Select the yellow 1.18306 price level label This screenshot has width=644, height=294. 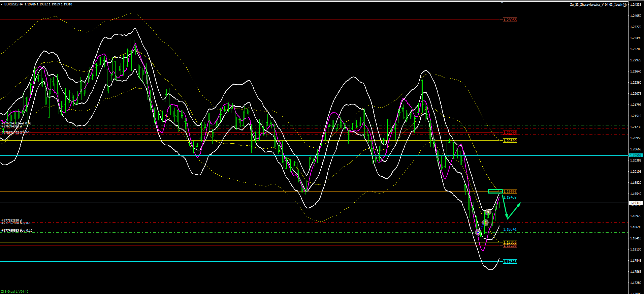tap(510, 242)
